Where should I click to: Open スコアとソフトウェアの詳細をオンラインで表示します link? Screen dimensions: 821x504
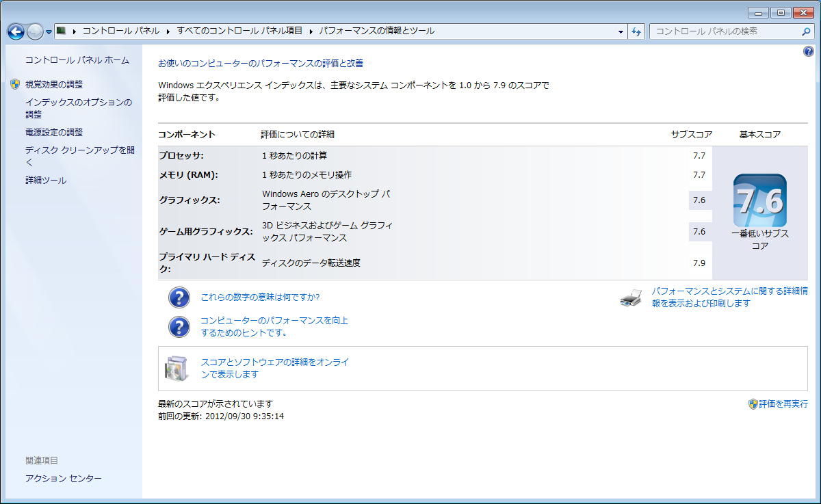click(275, 368)
